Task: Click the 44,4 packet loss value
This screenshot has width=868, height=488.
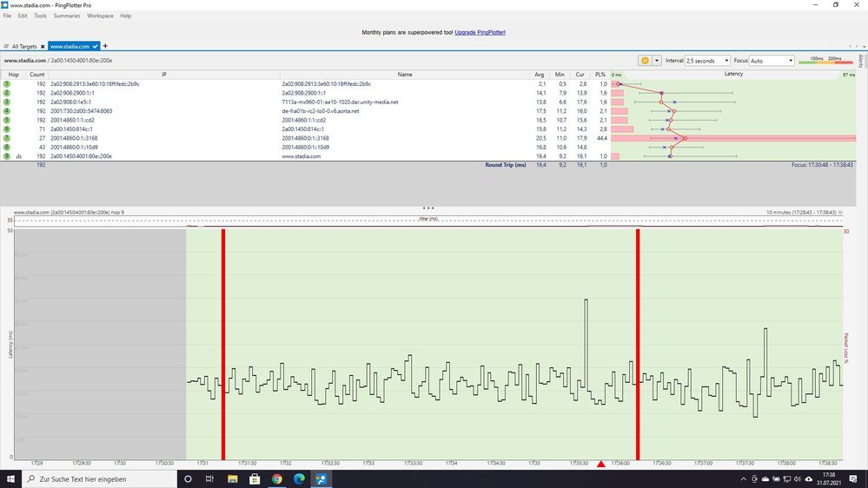Action: (x=602, y=138)
